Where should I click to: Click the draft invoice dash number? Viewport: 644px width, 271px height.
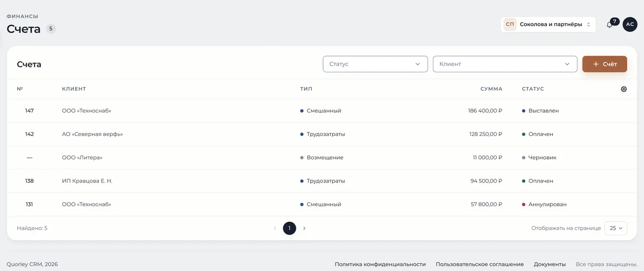point(29,157)
